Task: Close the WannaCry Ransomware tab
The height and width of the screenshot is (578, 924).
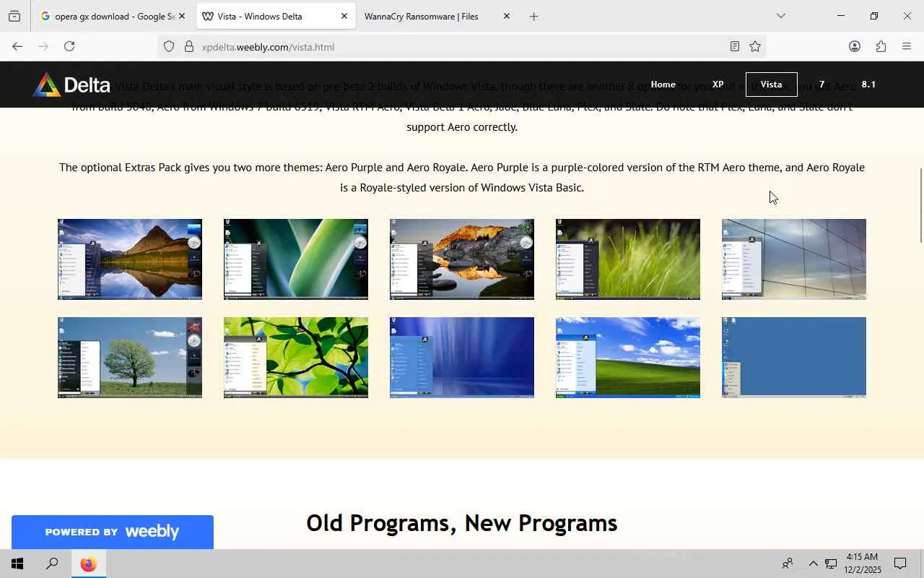Action: 507,16
